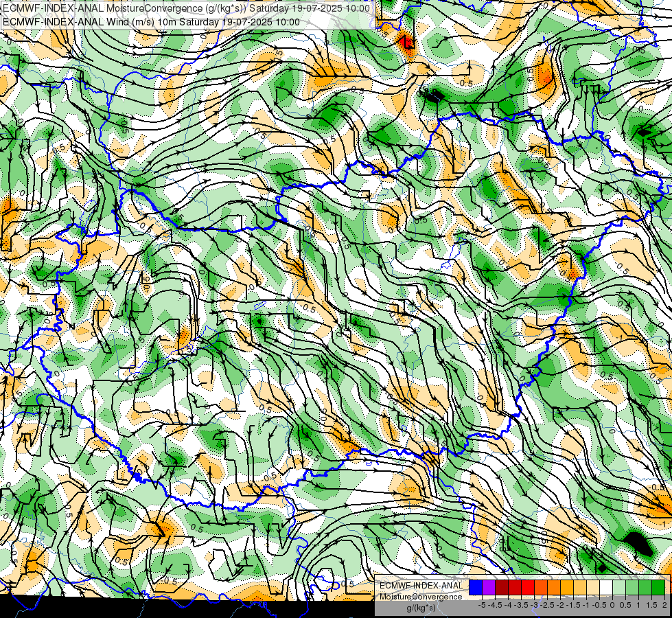Click the legend scale value 0
This screenshot has width=672, height=618.
[x=612, y=605]
